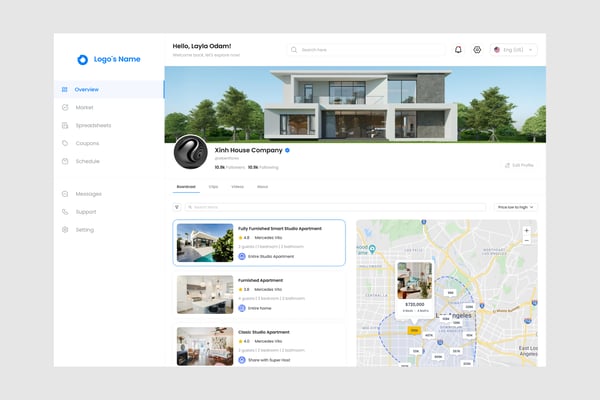The width and height of the screenshot is (600, 400).
Task: Click the Xinh House Company profile avatar
Action: coord(191,152)
